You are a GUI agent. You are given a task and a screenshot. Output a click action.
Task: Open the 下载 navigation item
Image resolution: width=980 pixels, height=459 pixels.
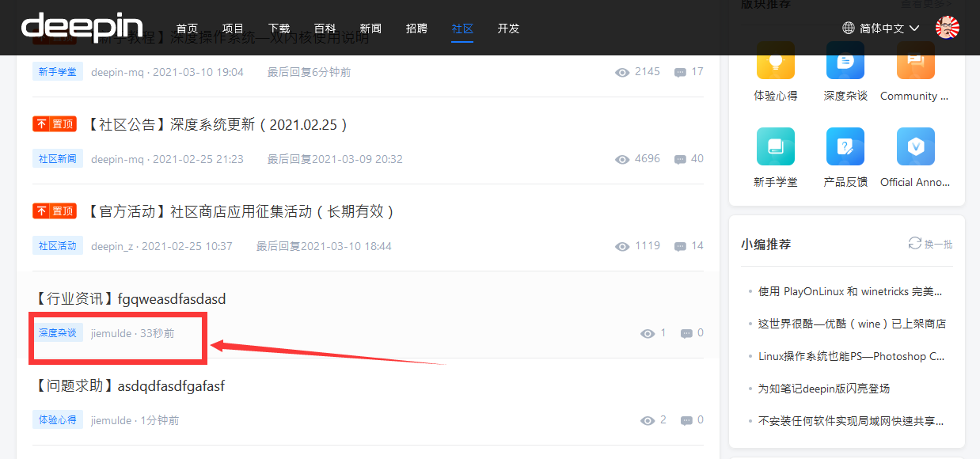coord(279,28)
